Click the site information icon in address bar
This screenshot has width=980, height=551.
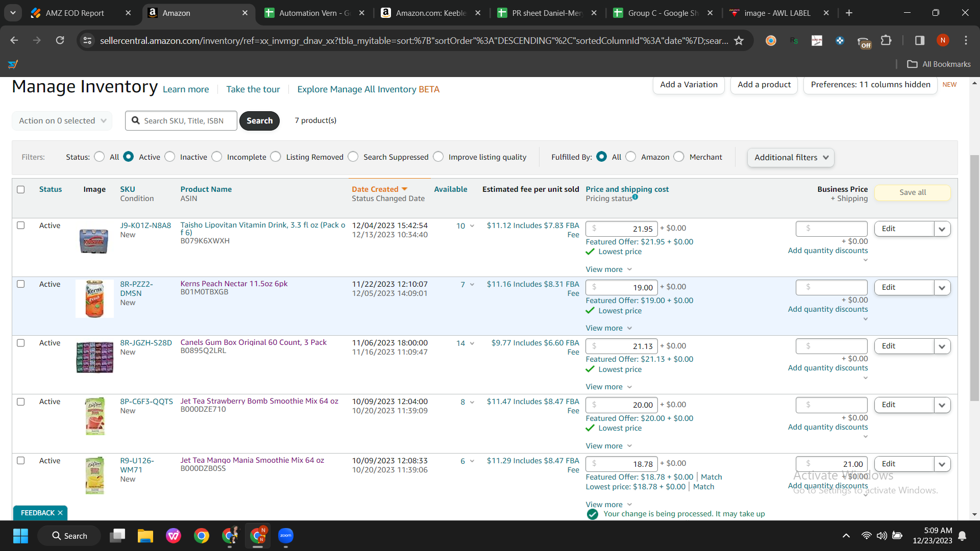click(87, 40)
